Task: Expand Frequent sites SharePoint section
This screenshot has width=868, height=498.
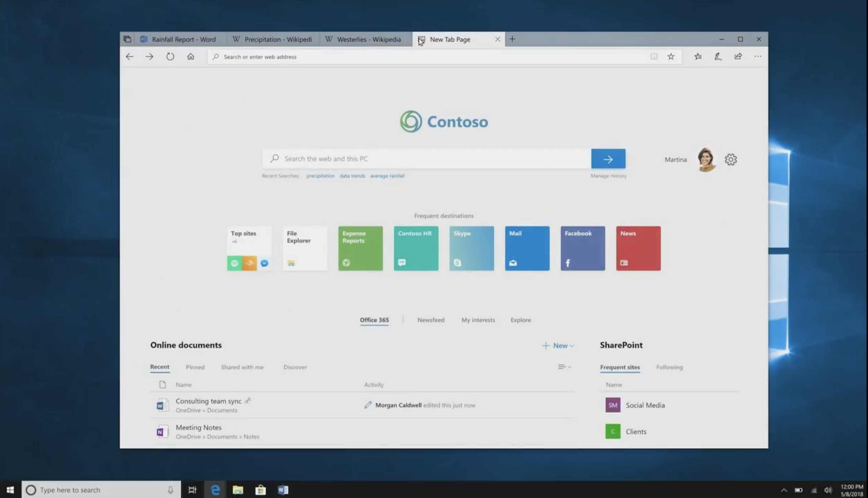Action: (620, 366)
